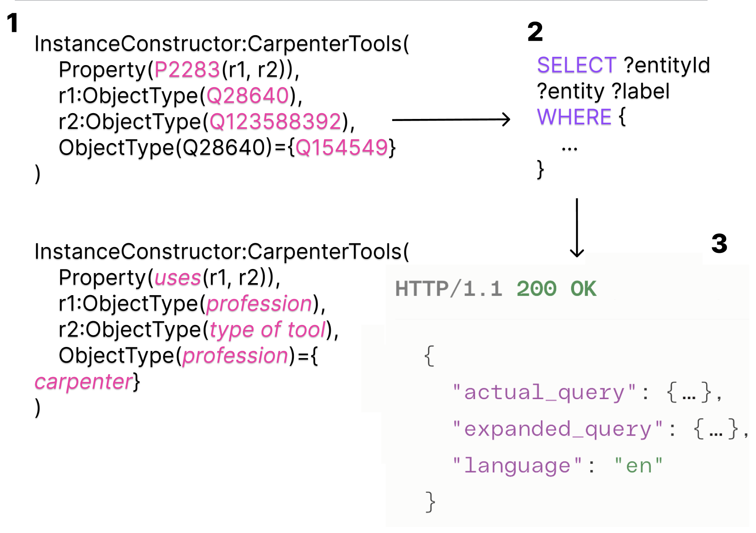Screen dimensions: 756x533
Task: Click the bold step number 2
Action: click(535, 32)
